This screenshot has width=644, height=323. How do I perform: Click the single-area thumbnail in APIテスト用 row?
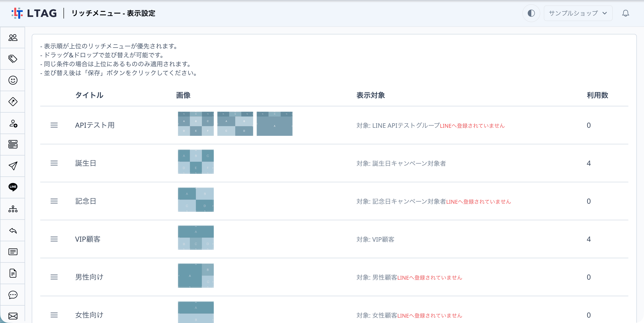275,124
